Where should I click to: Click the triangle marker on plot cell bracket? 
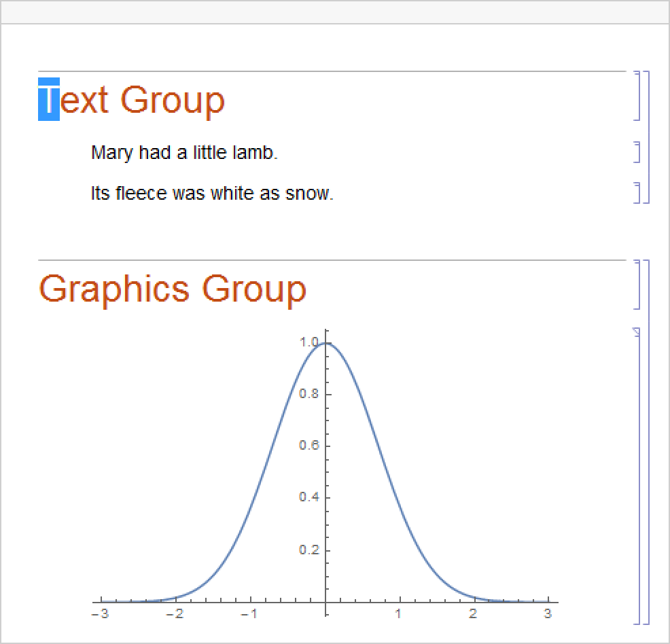[x=637, y=332]
